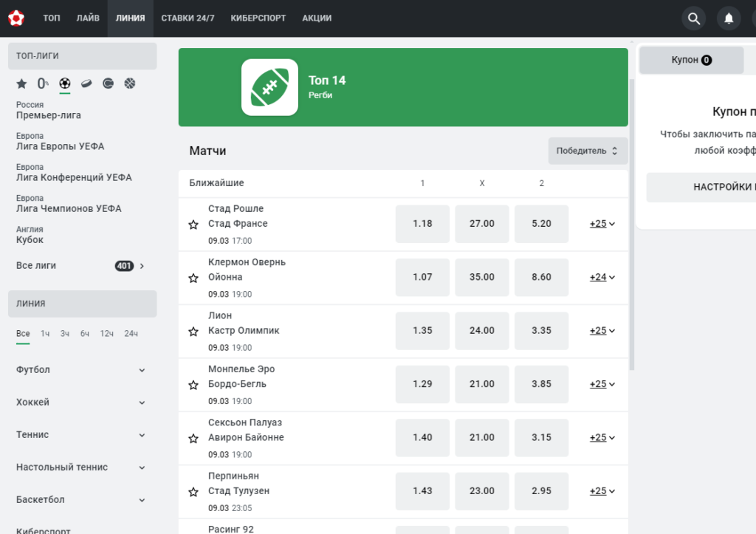
Task: Bet 1.18 on Стад Рошле win
Action: tap(422, 224)
